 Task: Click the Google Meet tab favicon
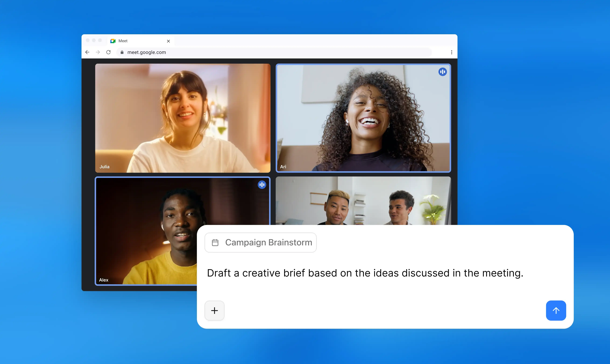pyautogui.click(x=113, y=41)
